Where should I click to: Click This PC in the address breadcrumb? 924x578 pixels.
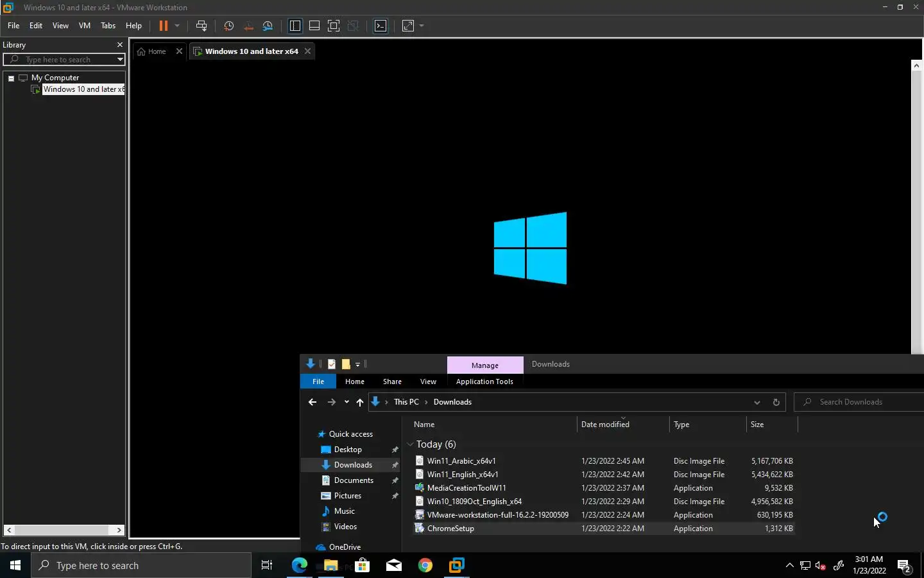pyautogui.click(x=406, y=402)
